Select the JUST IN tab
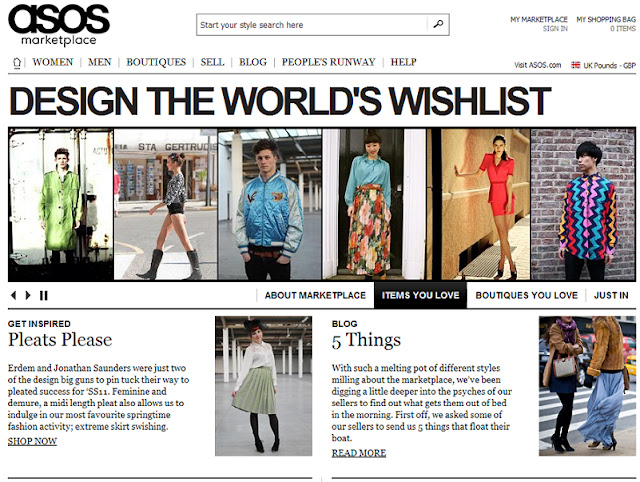Viewport: 640px width, 482px height. [x=611, y=295]
